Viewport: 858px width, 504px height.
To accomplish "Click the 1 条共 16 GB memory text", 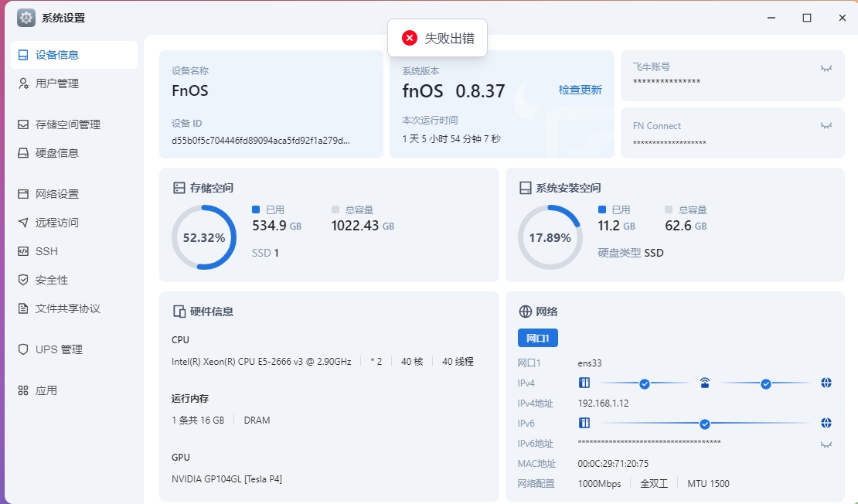I will coord(198,421).
